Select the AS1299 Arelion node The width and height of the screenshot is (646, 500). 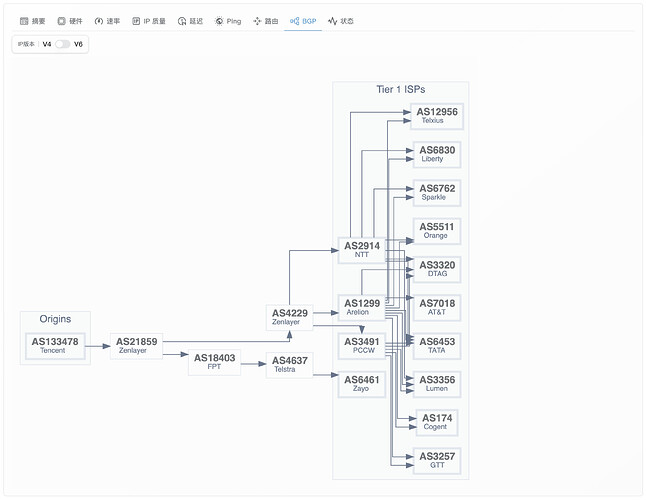(x=362, y=308)
